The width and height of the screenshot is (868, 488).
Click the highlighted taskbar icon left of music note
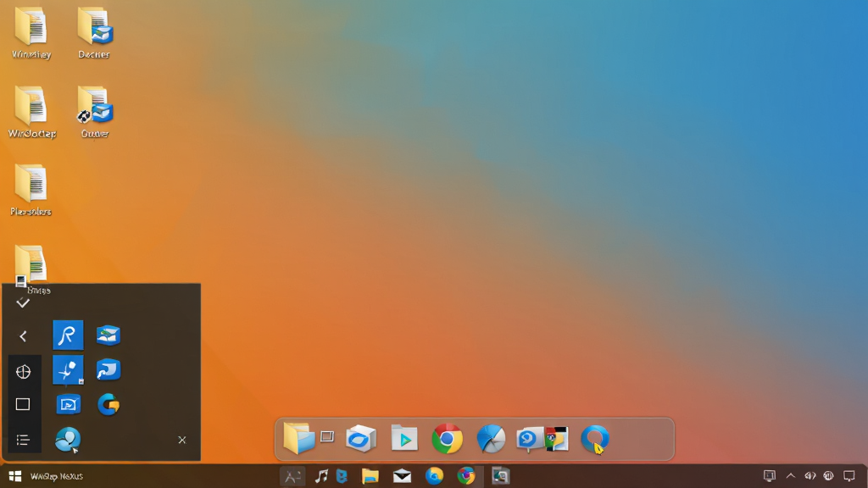point(292,476)
